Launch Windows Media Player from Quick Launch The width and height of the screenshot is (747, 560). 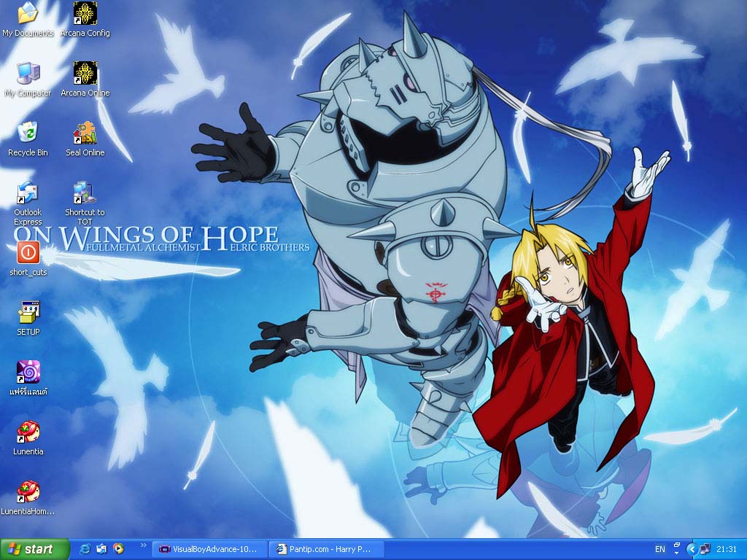coord(118,549)
